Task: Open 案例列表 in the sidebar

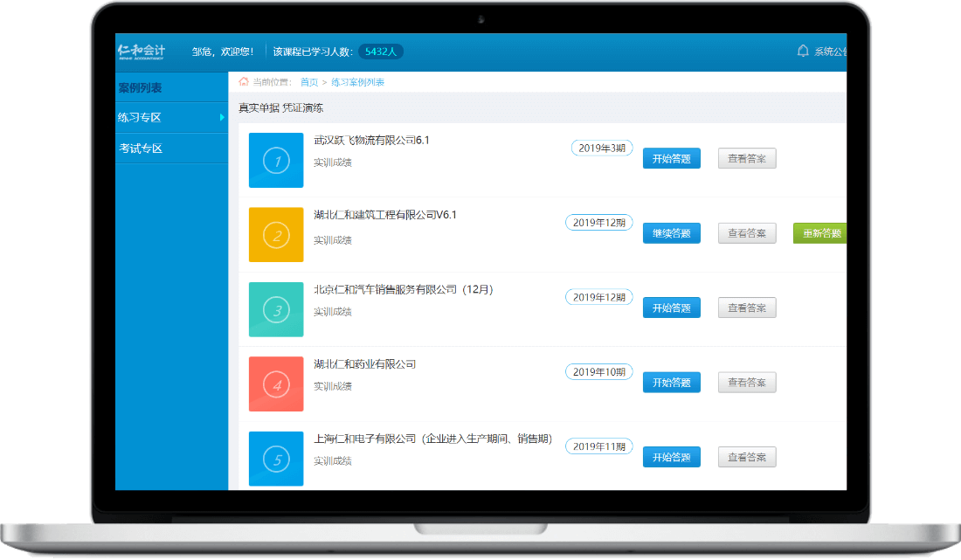Action: pos(141,87)
